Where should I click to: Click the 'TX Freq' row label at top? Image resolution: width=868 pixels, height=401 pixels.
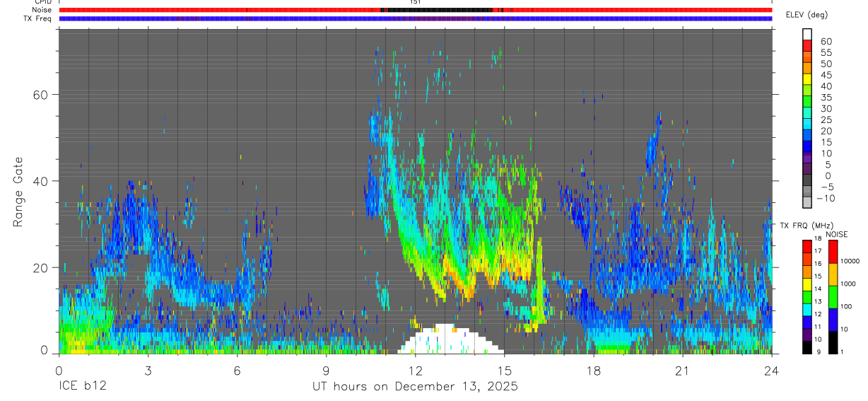(x=37, y=18)
